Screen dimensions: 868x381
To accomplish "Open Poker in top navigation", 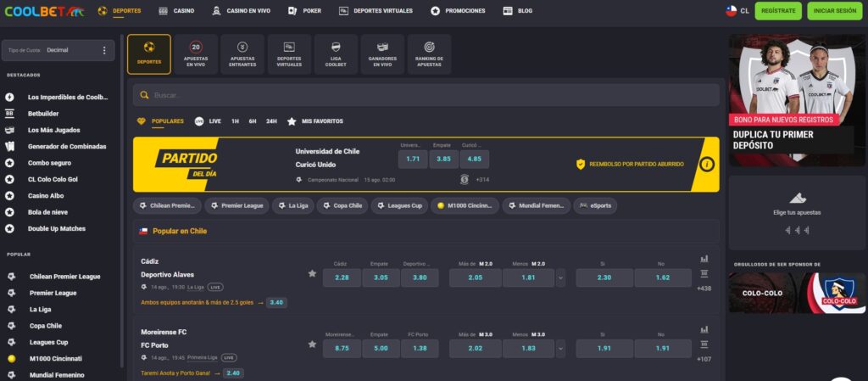I will coord(304,11).
